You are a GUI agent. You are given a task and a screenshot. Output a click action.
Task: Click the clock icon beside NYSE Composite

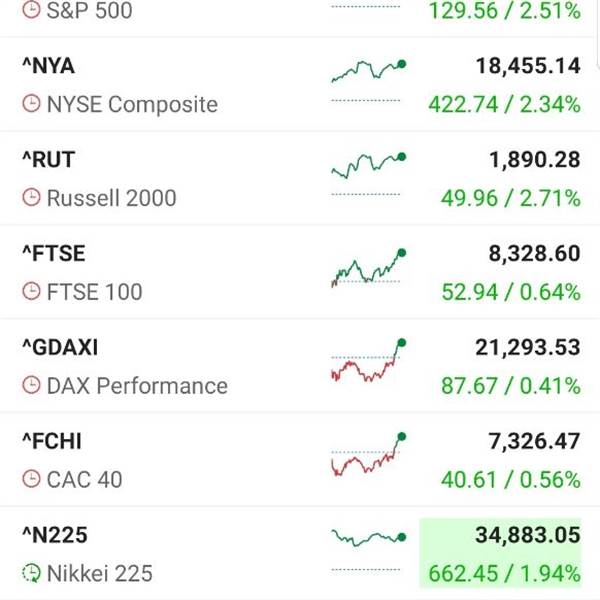point(31,104)
